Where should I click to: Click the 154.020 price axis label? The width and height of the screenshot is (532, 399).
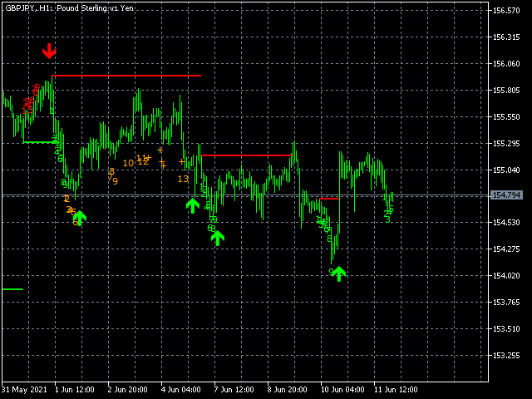tap(506, 275)
